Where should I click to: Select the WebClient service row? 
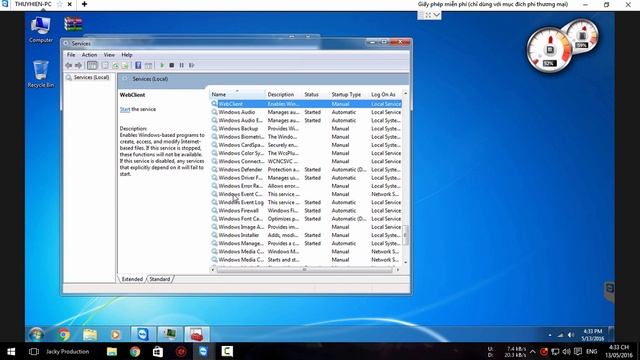tap(306, 104)
